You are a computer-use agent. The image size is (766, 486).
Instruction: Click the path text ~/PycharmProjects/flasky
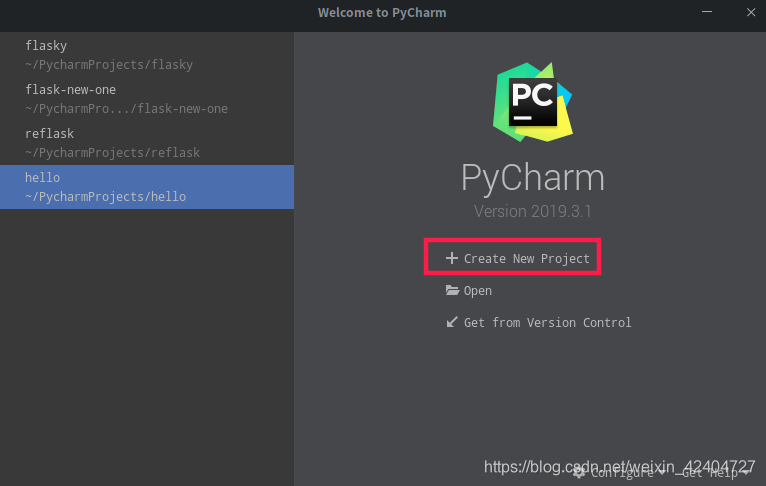[x=109, y=64]
